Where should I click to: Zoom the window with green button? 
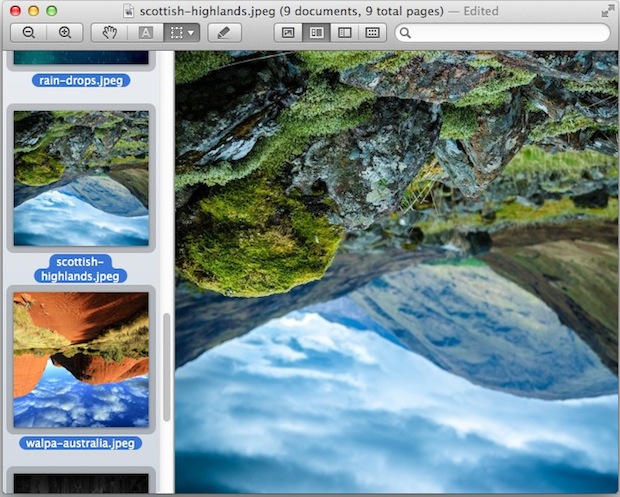(52, 11)
